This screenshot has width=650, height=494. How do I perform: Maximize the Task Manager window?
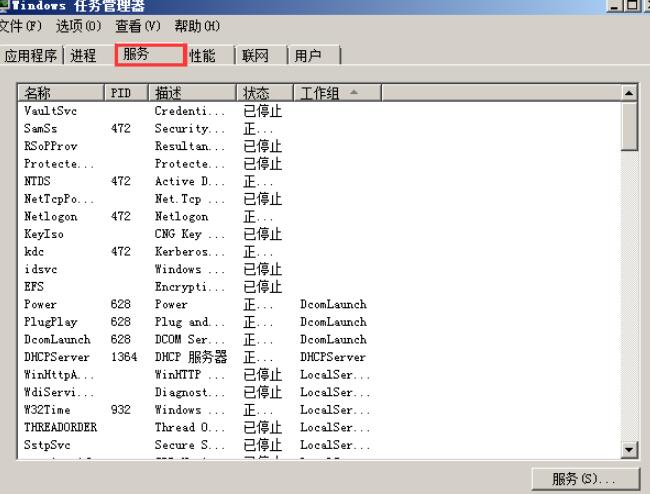click(x=632, y=5)
